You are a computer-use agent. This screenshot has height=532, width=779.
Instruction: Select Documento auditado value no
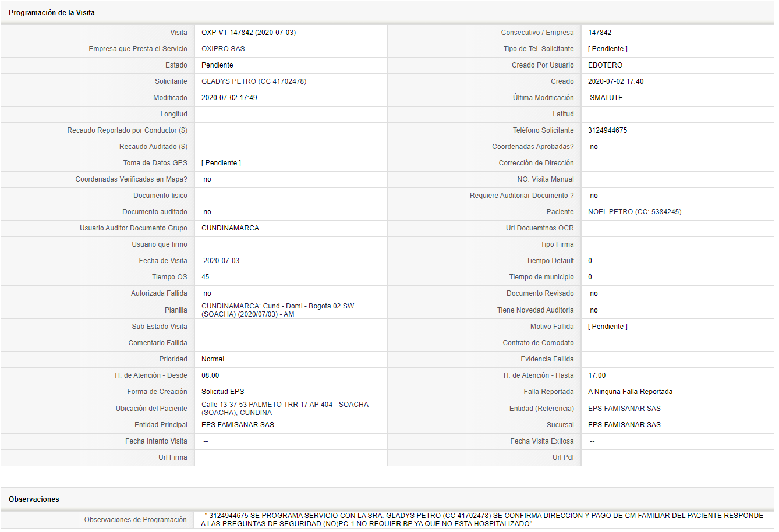(x=207, y=212)
